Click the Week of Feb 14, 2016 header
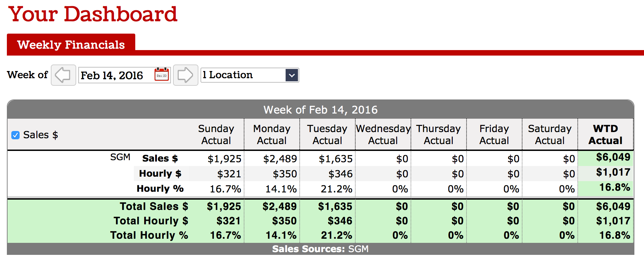The height and width of the screenshot is (260, 644). (320, 110)
